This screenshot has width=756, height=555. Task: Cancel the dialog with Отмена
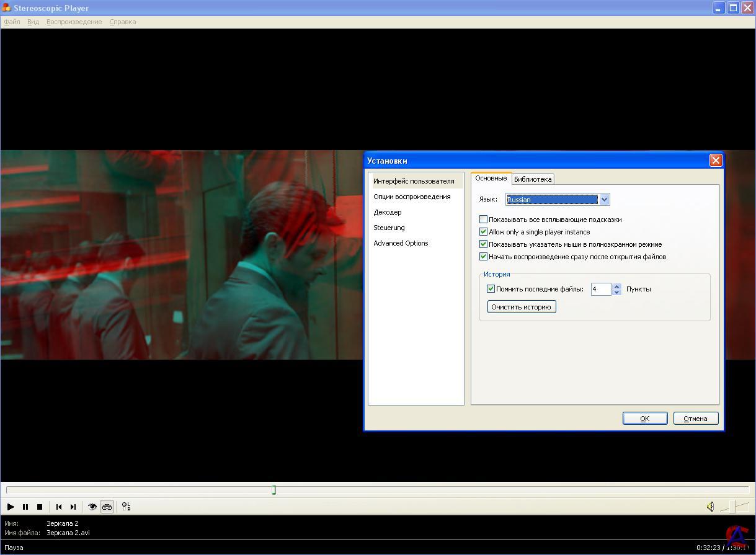pos(695,419)
